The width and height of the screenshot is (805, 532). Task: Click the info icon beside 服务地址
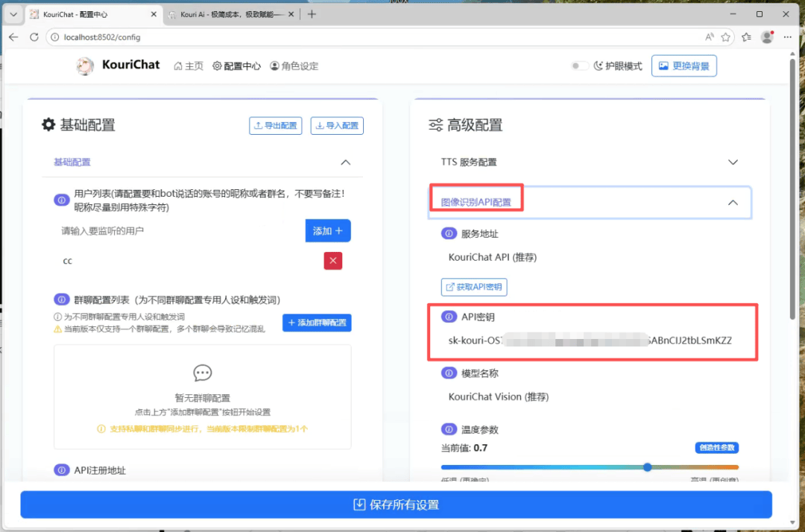449,233
